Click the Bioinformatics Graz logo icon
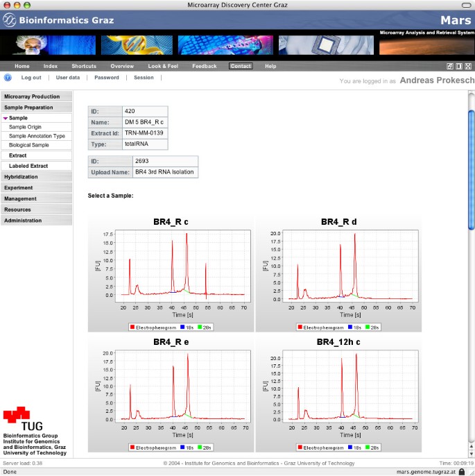Image resolution: width=475 pixels, height=476 pixels. pyautogui.click(x=9, y=20)
